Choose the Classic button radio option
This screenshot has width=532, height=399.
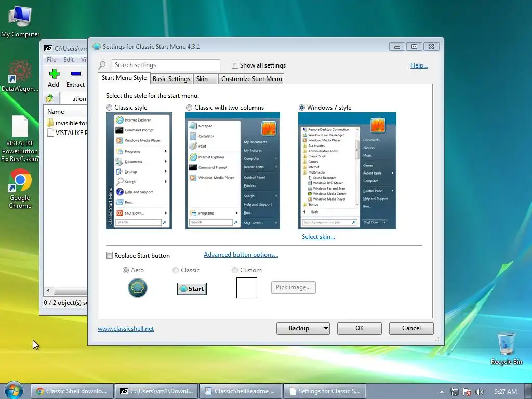pyautogui.click(x=176, y=270)
